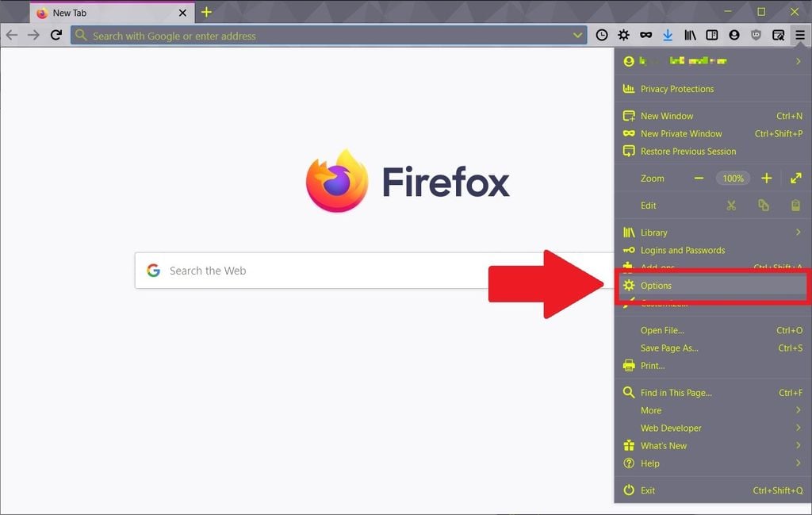Open the account entry in the menu

[x=713, y=61]
